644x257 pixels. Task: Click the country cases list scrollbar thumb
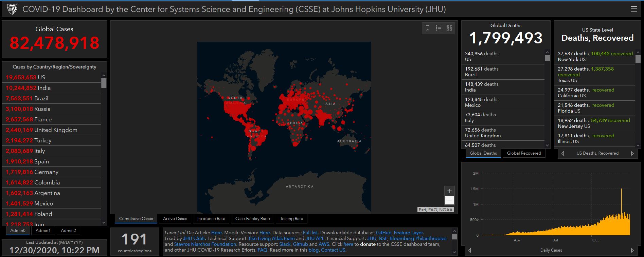click(x=104, y=83)
